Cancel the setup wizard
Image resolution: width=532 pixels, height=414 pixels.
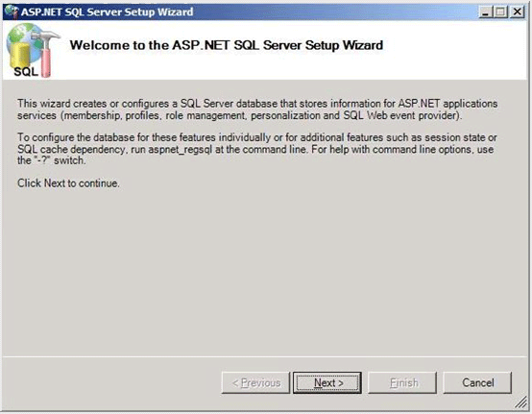[477, 382]
